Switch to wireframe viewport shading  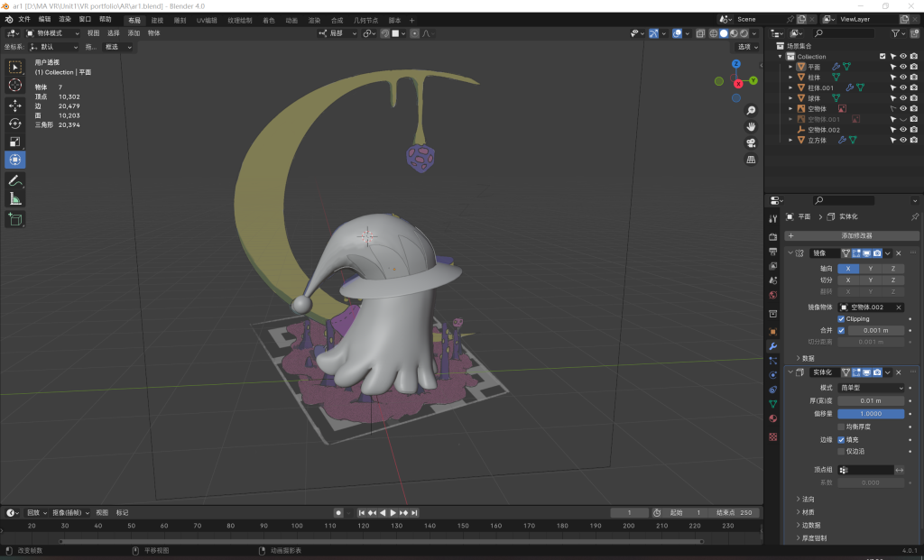713,33
